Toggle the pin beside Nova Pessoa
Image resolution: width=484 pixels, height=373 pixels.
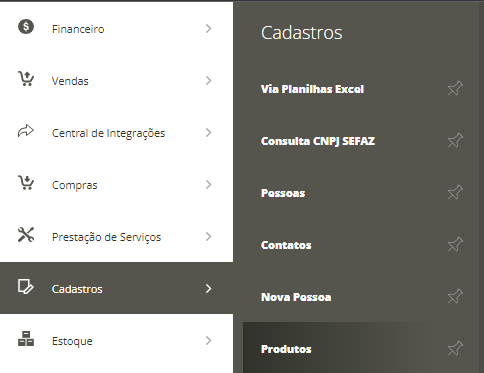click(455, 296)
